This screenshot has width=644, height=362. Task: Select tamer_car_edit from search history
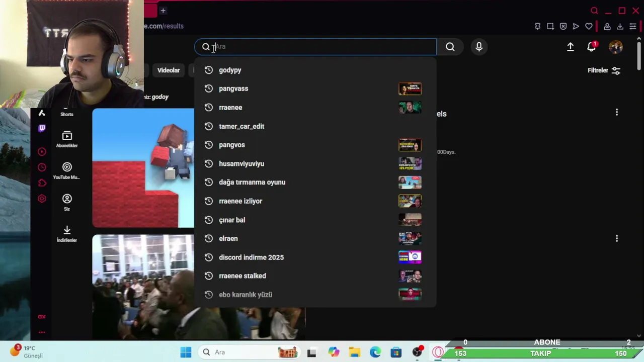point(315,126)
